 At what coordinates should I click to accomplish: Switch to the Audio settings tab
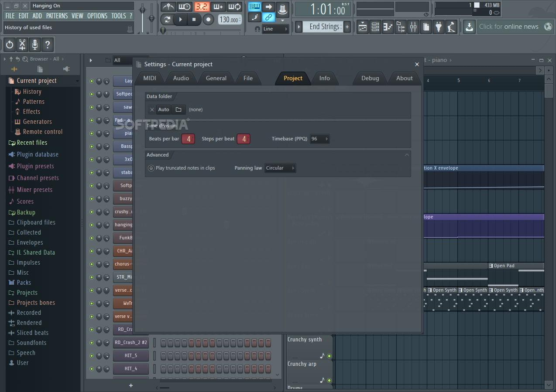point(181,78)
